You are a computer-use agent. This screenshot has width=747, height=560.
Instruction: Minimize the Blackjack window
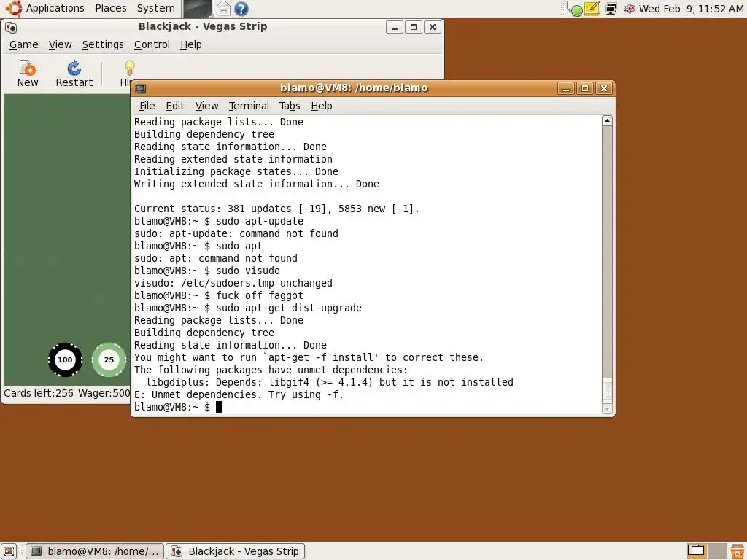pyautogui.click(x=395, y=27)
